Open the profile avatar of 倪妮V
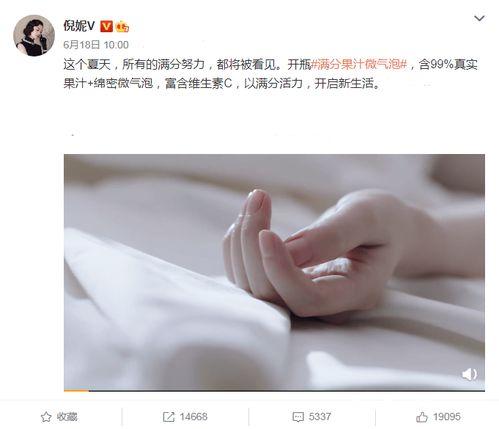The height and width of the screenshot is (429, 499). coord(34,35)
